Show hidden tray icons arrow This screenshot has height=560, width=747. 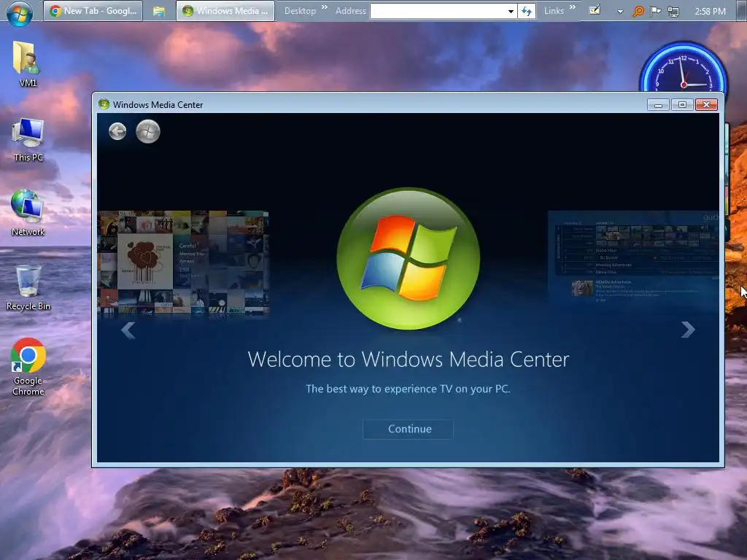[x=620, y=12]
